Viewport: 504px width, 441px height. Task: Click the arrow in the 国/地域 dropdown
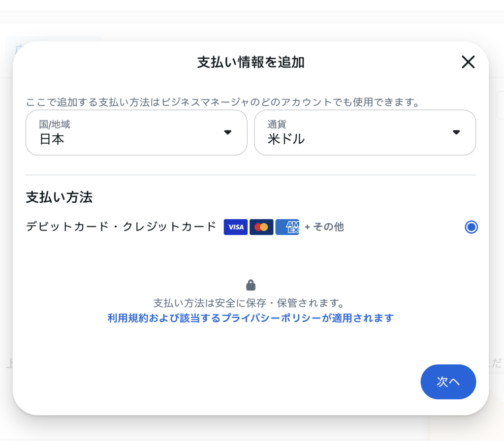point(227,132)
